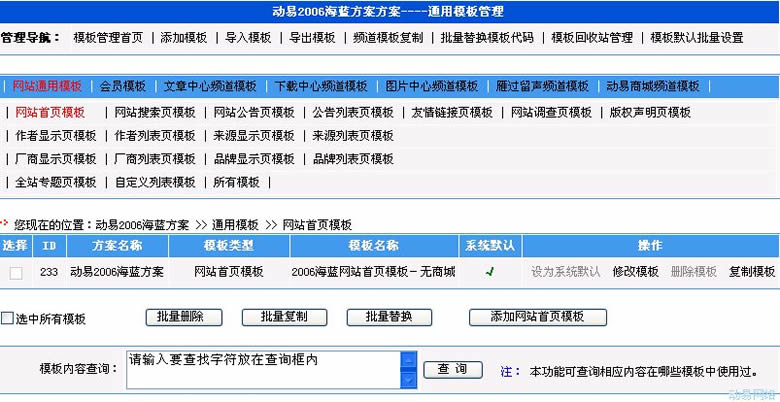
Task: Click 复制模板 for template 233
Action: [x=752, y=272]
